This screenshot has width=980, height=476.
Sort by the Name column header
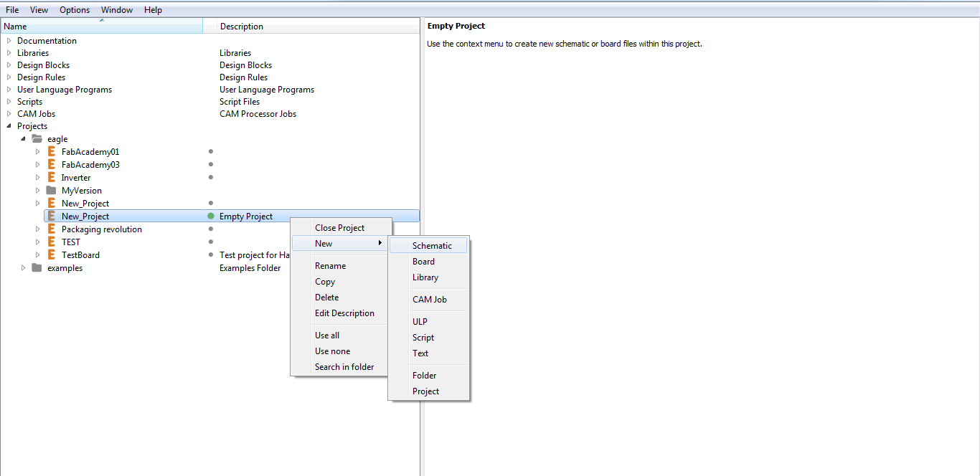click(101, 27)
